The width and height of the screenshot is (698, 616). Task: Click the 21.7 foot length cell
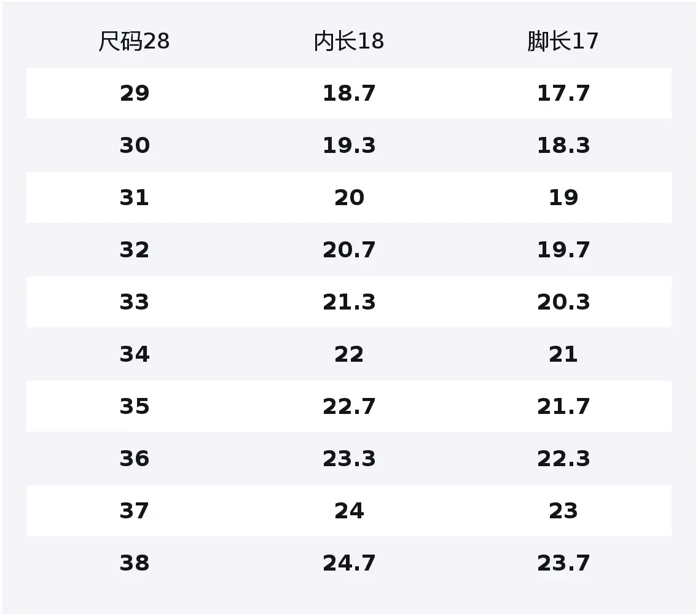(563, 407)
